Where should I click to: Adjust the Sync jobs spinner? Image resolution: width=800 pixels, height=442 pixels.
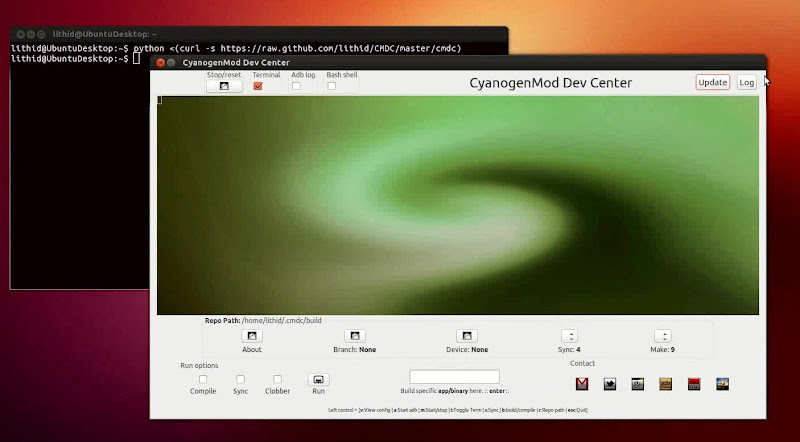point(571,336)
